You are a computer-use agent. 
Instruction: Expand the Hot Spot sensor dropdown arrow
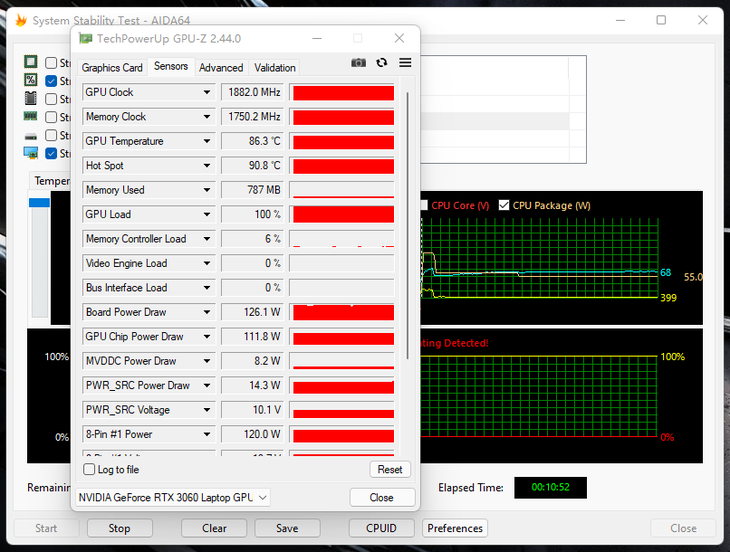point(207,166)
